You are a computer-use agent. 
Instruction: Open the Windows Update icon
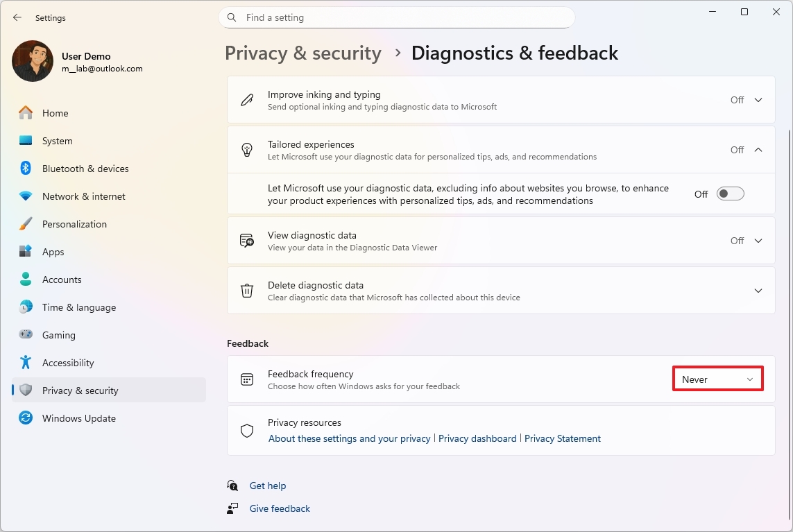pos(26,418)
